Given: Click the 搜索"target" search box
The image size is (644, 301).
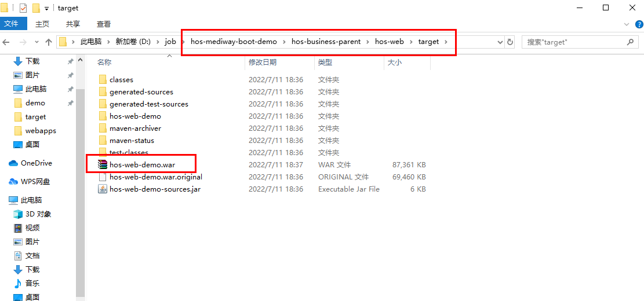Looking at the screenshot, I should coord(574,42).
